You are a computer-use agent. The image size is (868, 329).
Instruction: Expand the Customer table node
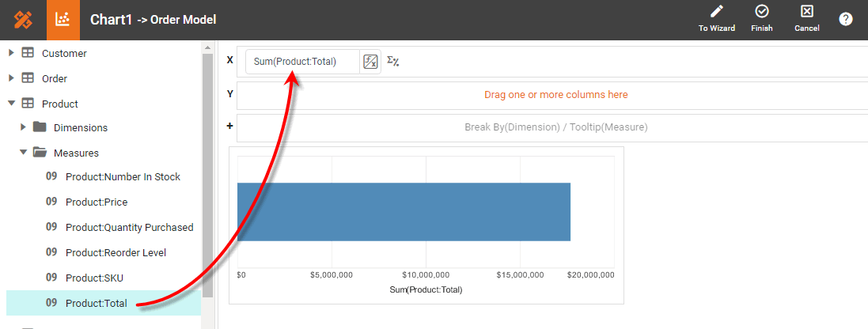coord(11,53)
